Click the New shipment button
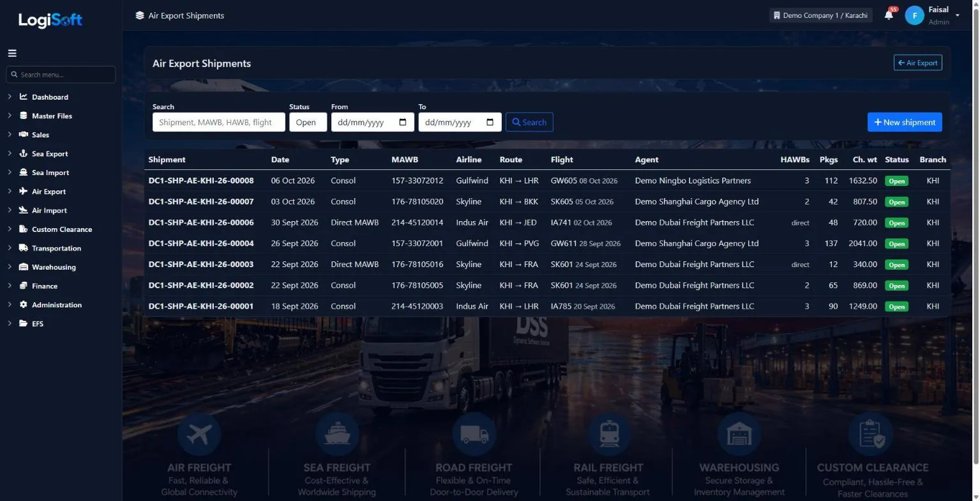Viewport: 980px width, 501px height. point(905,122)
